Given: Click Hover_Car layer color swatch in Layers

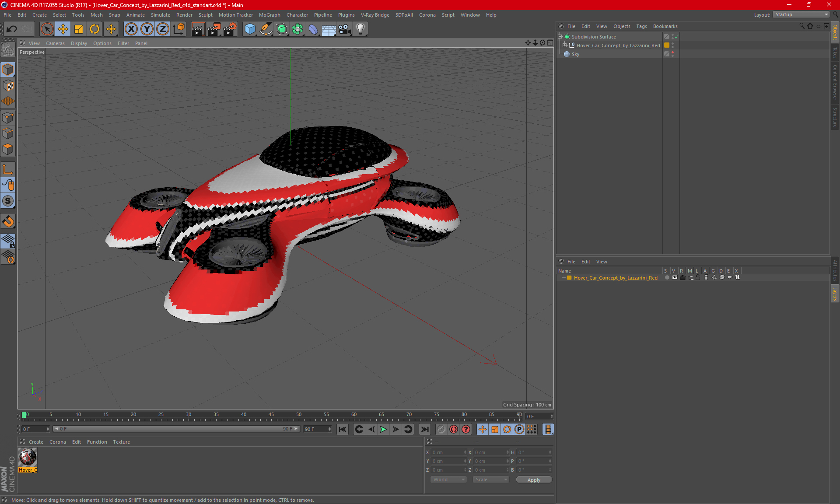Looking at the screenshot, I should [569, 278].
